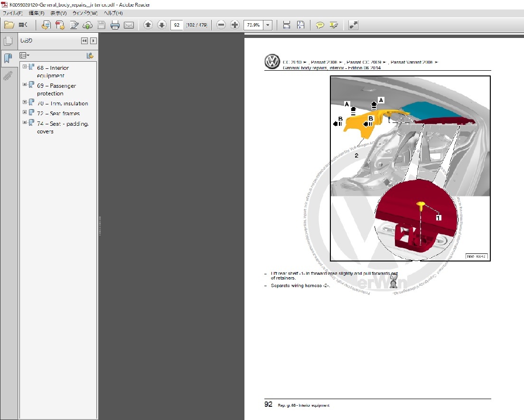Click the Adobe Reader title bar icon

point(4,5)
